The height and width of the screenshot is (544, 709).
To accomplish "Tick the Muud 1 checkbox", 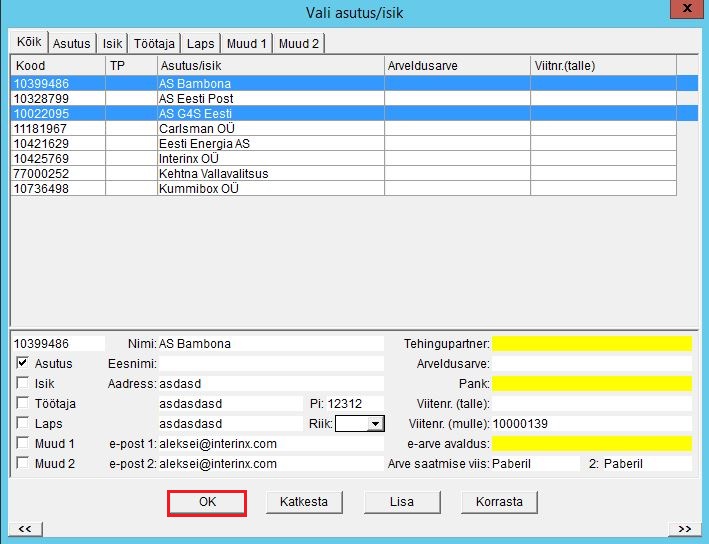I will pyautogui.click(x=22, y=443).
